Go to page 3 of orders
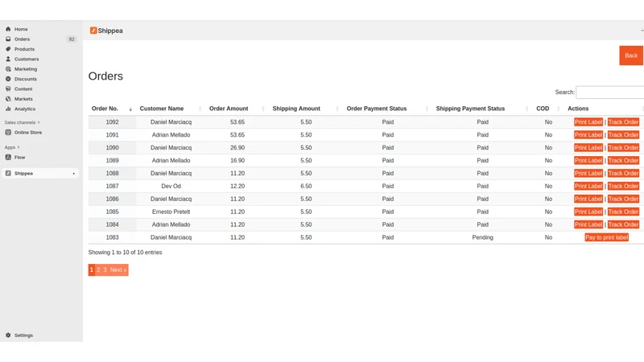The image size is (644, 362). click(x=105, y=269)
